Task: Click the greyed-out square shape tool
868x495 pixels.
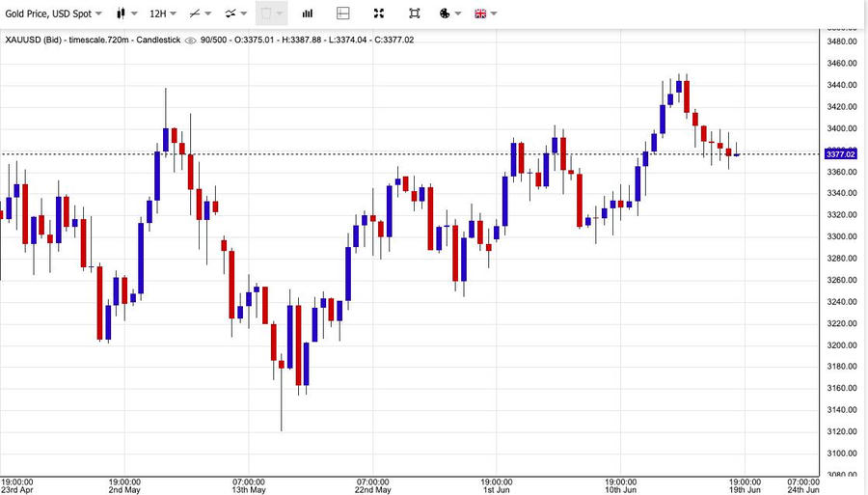Action: [x=266, y=14]
